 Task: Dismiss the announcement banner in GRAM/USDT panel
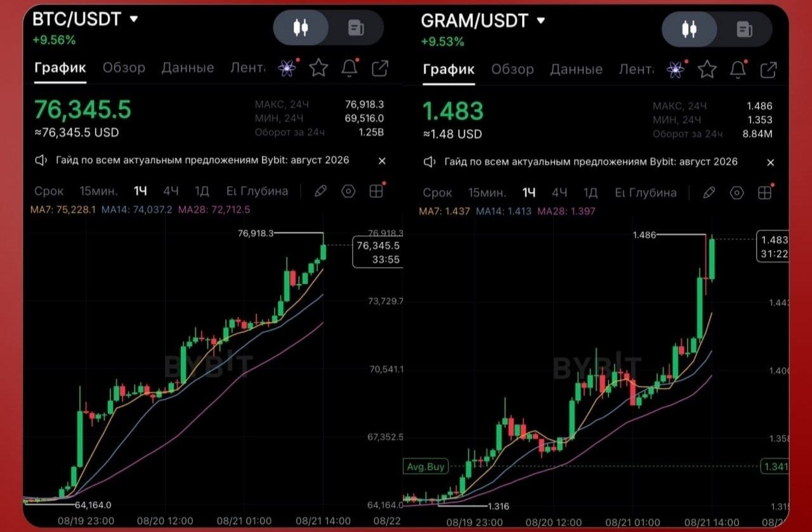[770, 163]
